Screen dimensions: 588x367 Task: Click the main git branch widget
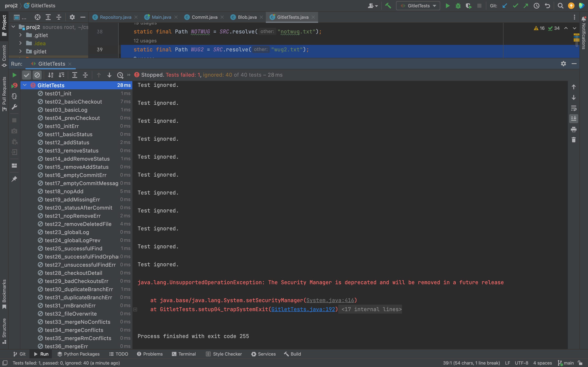click(x=566, y=363)
